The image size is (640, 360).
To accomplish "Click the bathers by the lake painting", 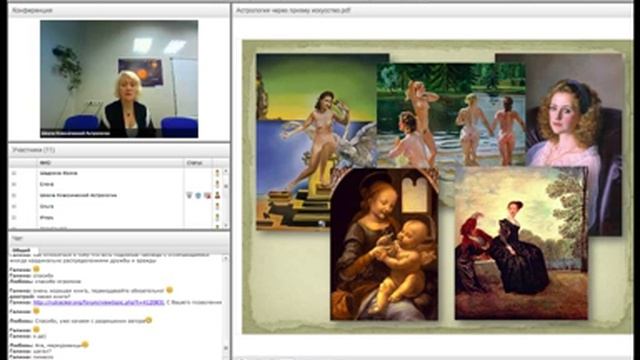I will point(451,115).
